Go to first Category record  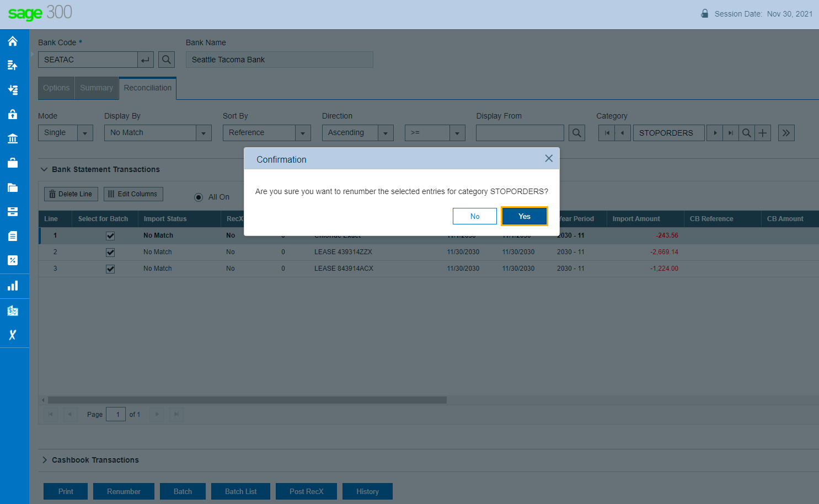[x=607, y=133]
